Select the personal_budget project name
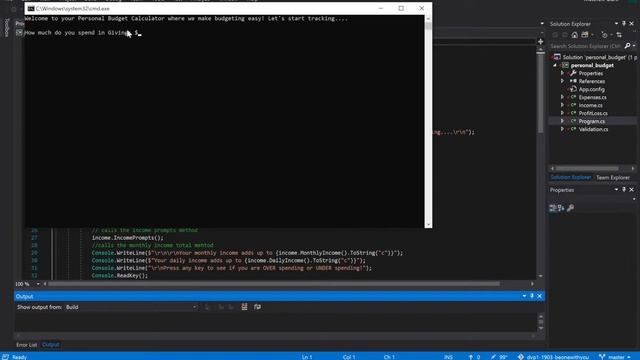The image size is (640, 360). (592, 65)
